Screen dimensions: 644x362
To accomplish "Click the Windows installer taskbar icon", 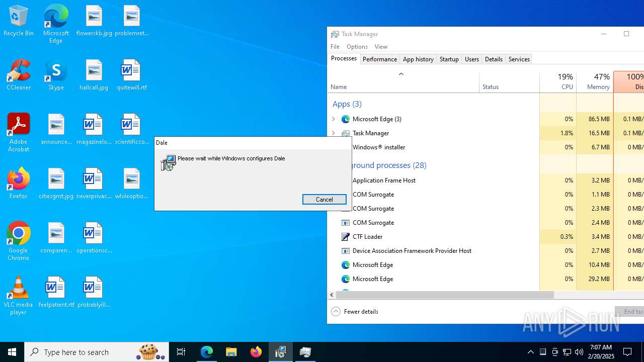I will point(281,352).
